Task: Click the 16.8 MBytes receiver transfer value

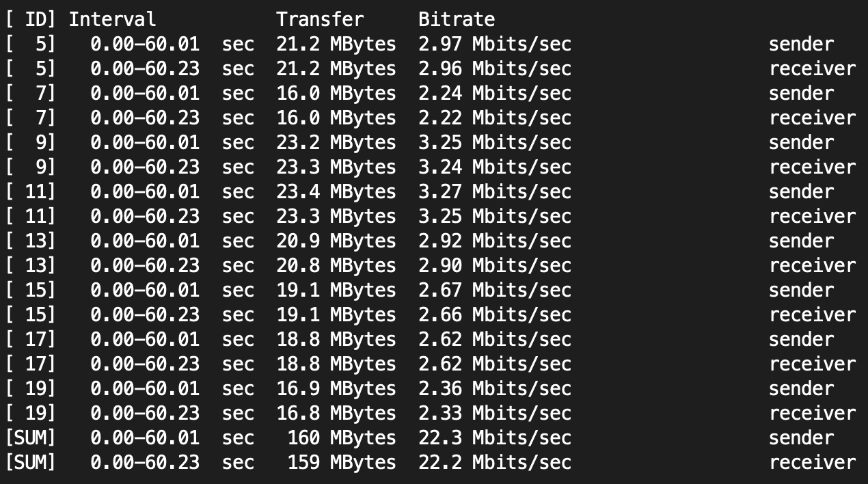Action: click(336, 414)
